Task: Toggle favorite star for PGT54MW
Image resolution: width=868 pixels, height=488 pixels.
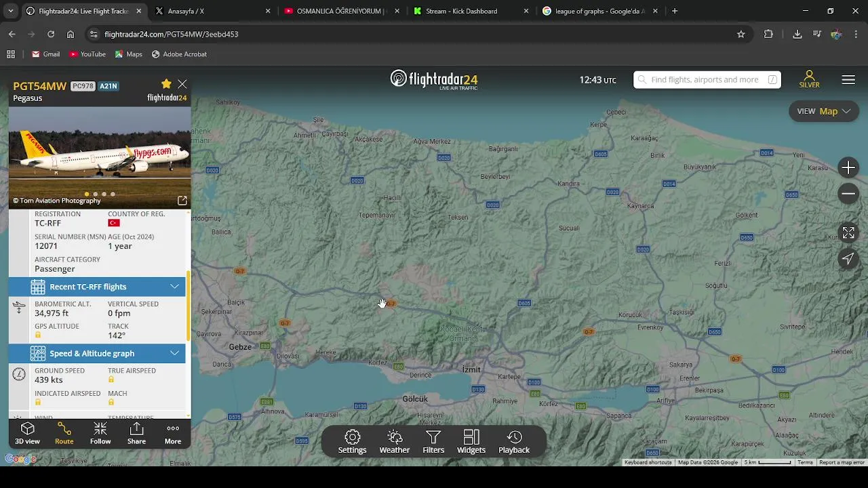Action: point(166,83)
